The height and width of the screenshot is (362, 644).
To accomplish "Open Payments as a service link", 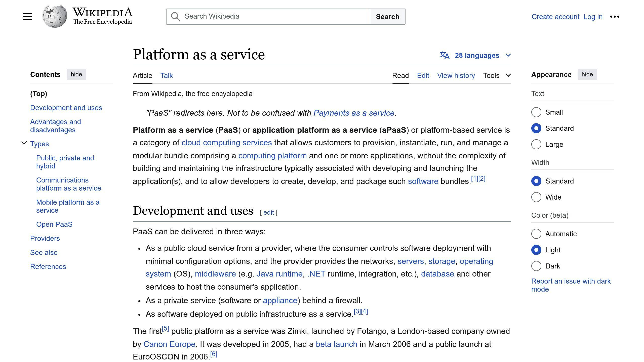I will pos(354,113).
